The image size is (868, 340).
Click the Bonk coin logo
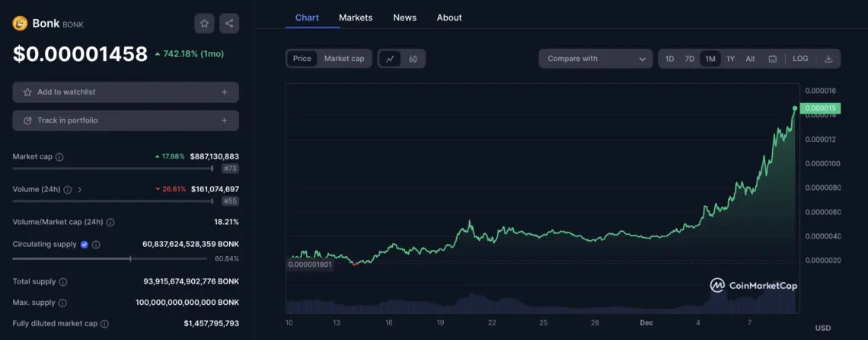pos(20,24)
